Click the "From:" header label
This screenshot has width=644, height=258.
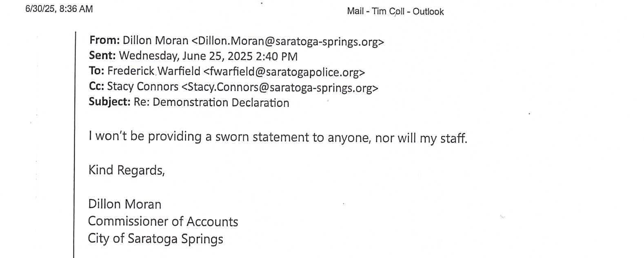(x=104, y=40)
